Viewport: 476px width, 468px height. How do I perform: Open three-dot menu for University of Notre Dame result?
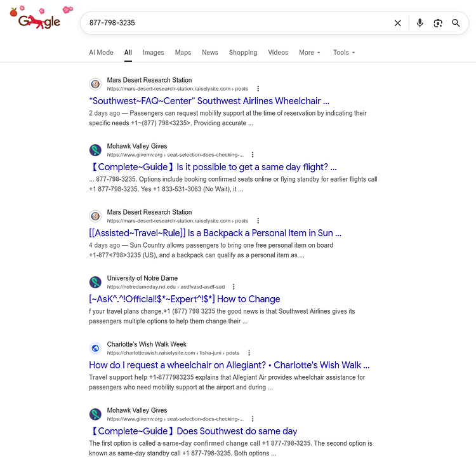tap(234, 286)
